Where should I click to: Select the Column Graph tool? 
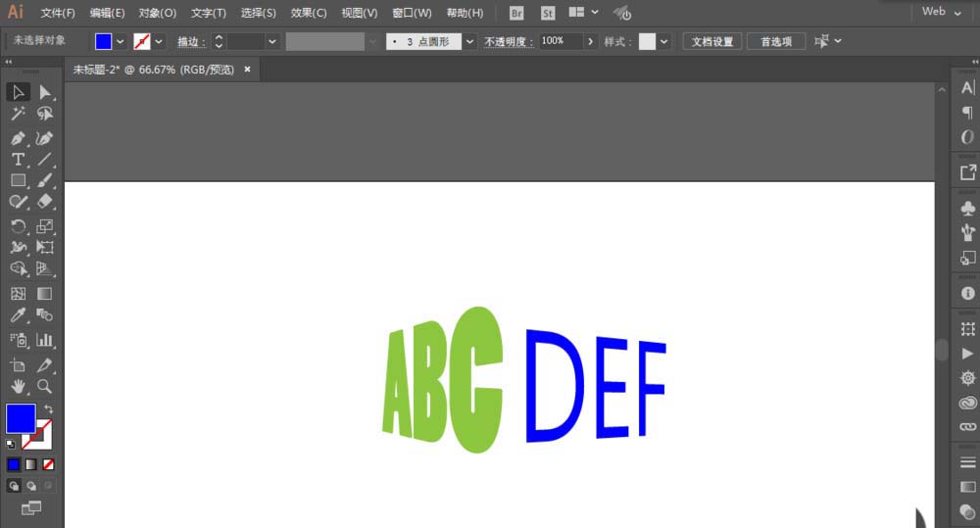pos(44,340)
